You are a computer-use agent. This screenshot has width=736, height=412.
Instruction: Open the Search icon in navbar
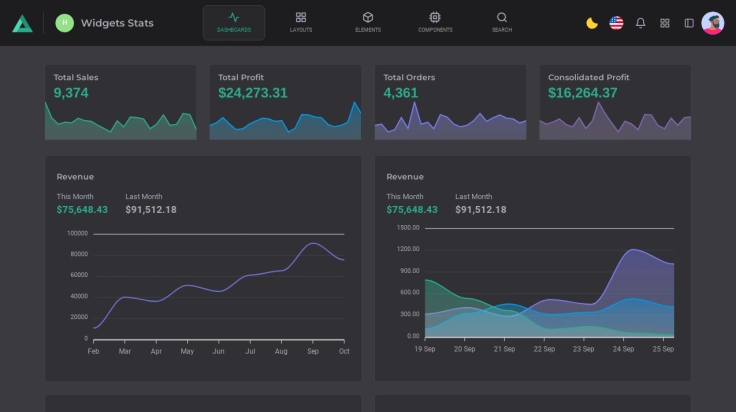[502, 22]
